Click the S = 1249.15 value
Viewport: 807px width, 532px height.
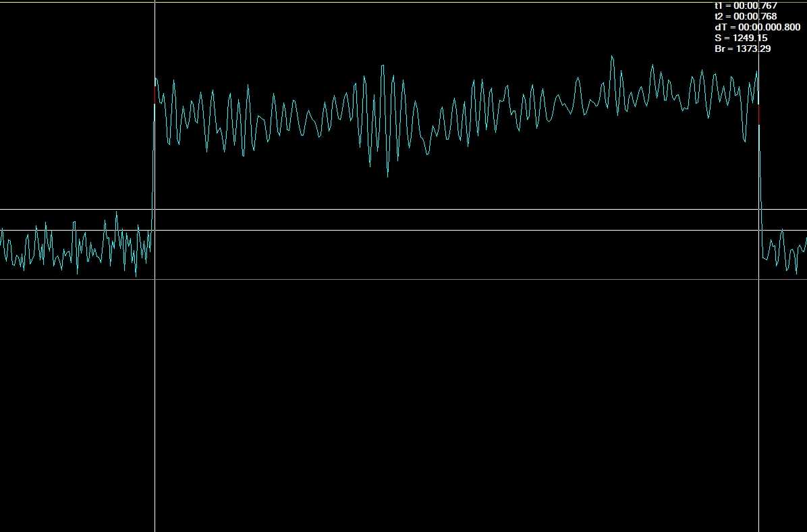point(741,38)
